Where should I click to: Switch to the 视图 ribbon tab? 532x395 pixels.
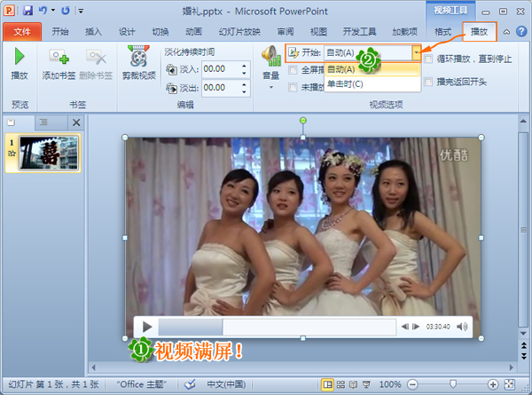(x=318, y=32)
